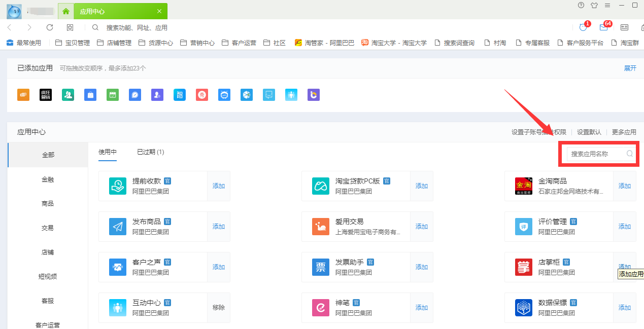
Task: Add the 评价管理 app
Action: (625, 227)
